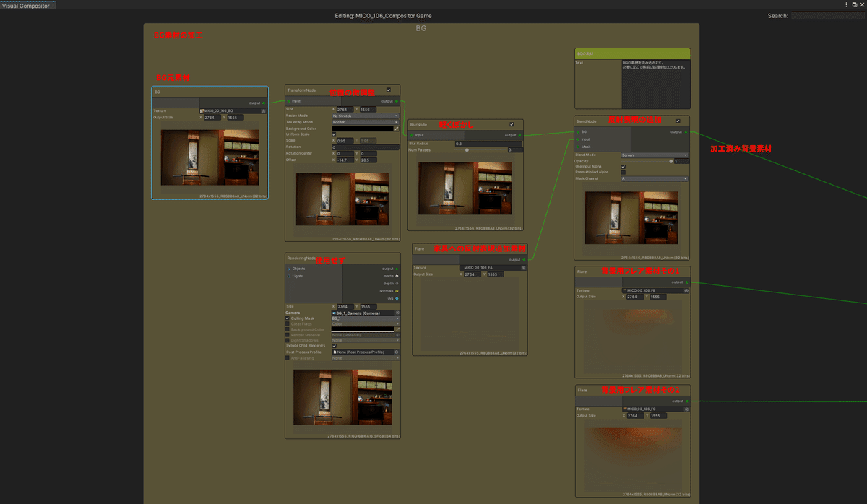Click the TransformNode title bar
867x504 pixels.
[x=342, y=90]
